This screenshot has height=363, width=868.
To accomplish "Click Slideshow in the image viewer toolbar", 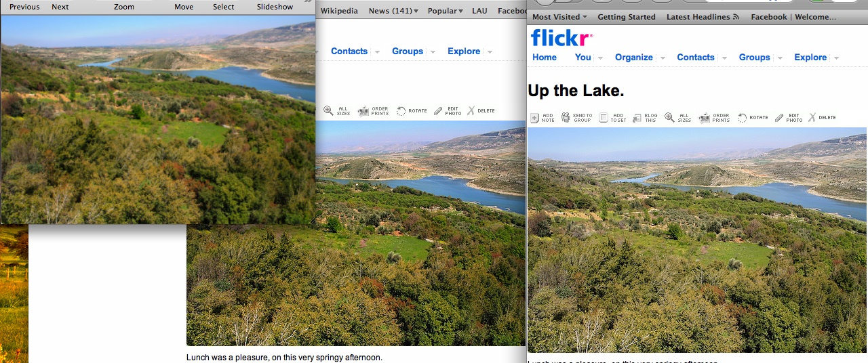I will click(275, 7).
